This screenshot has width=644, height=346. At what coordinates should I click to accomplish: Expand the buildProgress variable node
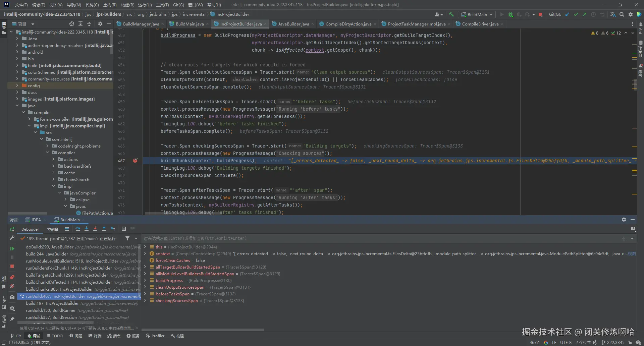(145, 280)
